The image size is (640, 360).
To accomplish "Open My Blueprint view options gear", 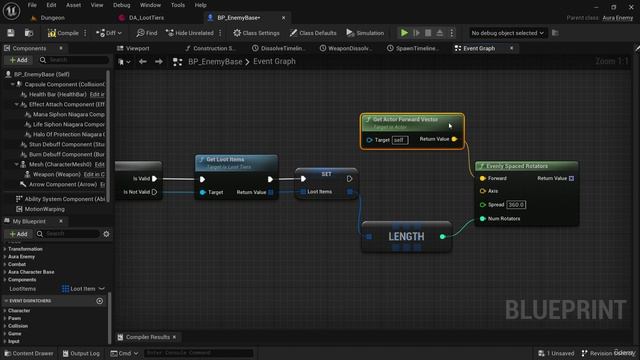I will (x=106, y=234).
